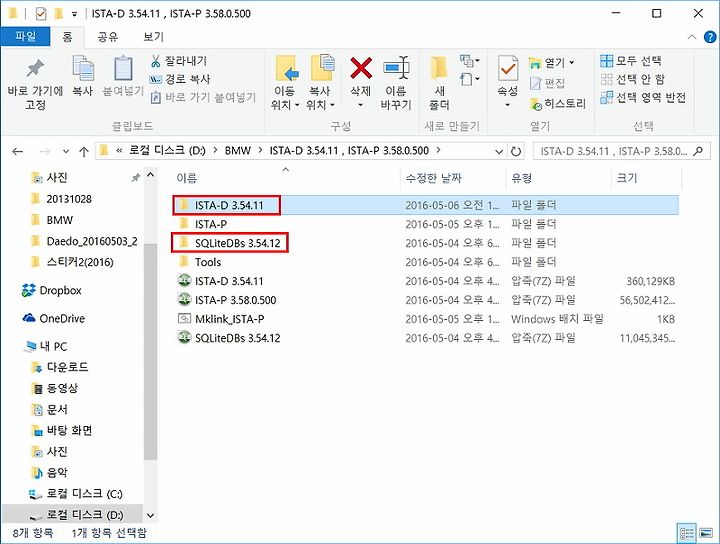Create a new folder (새 폴더)
Screen dimensions: 720x544
[x=439, y=83]
